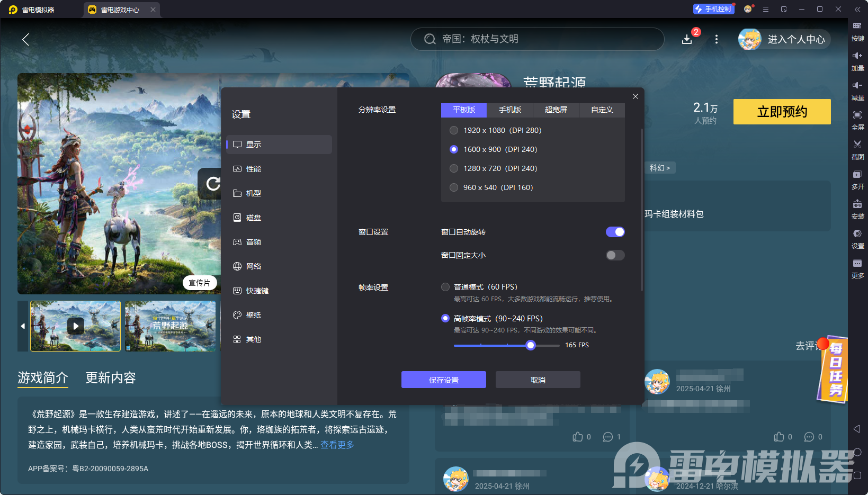Click the 保存设置 button
868x495 pixels.
coord(443,380)
